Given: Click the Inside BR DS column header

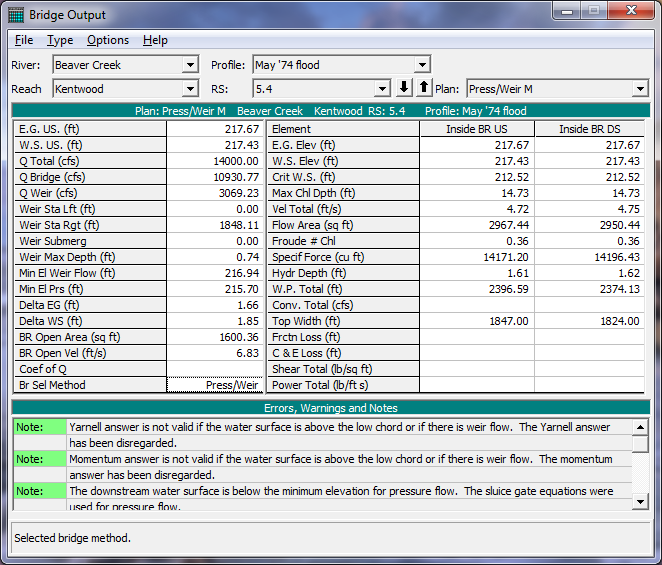Looking at the screenshot, I should 590,129.
